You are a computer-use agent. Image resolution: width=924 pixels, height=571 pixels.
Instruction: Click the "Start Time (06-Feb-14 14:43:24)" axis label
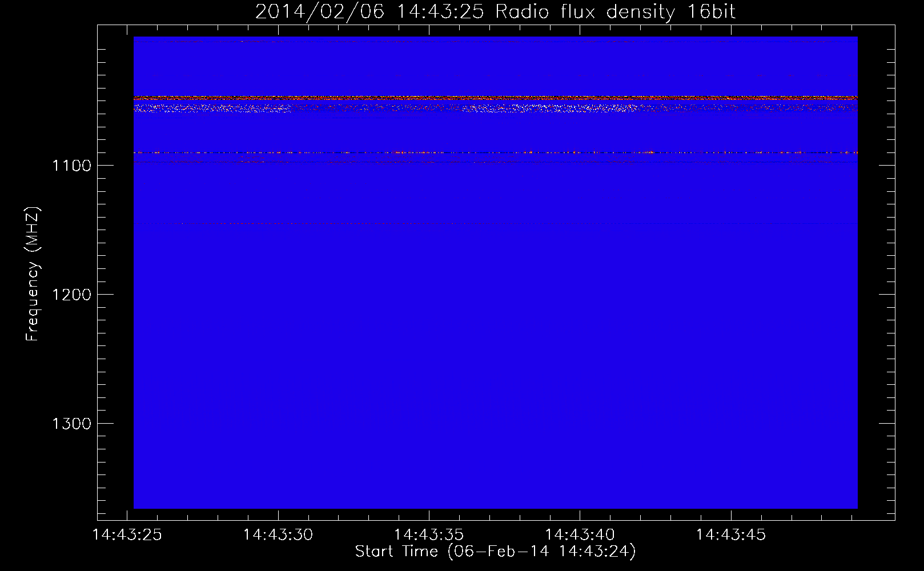click(x=495, y=552)
